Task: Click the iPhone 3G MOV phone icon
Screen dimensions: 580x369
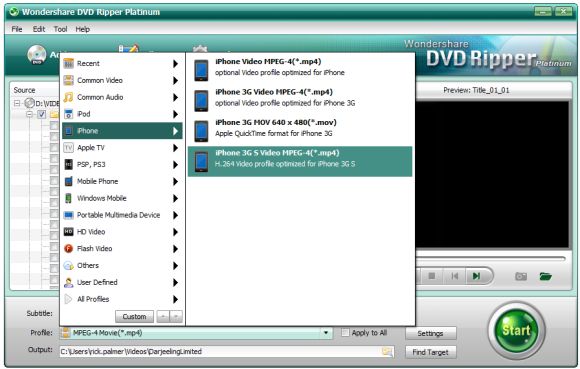Action: pyautogui.click(x=201, y=131)
